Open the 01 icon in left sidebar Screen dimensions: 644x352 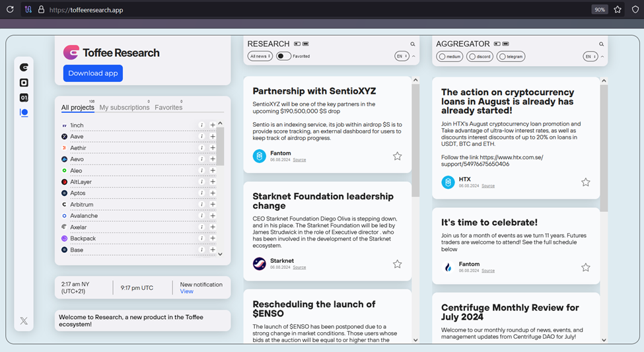24,97
